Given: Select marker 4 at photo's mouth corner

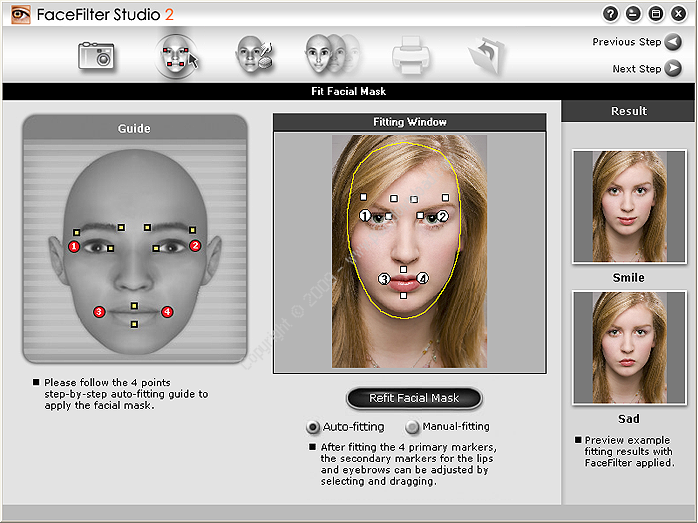Looking at the screenshot, I should coord(423,279).
